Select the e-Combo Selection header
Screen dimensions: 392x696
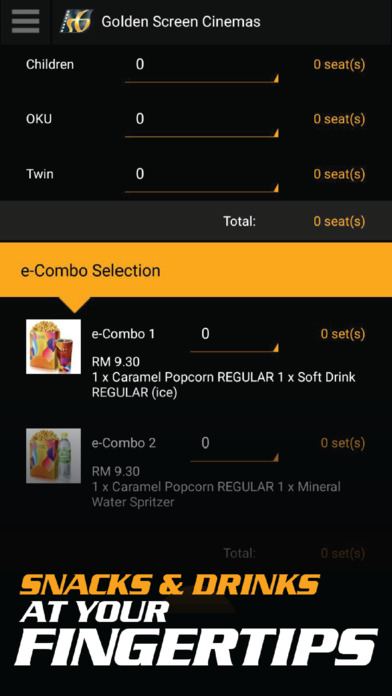click(196, 270)
